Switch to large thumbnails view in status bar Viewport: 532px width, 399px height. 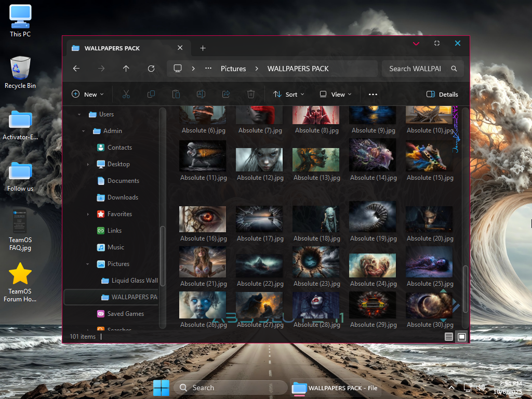point(461,337)
